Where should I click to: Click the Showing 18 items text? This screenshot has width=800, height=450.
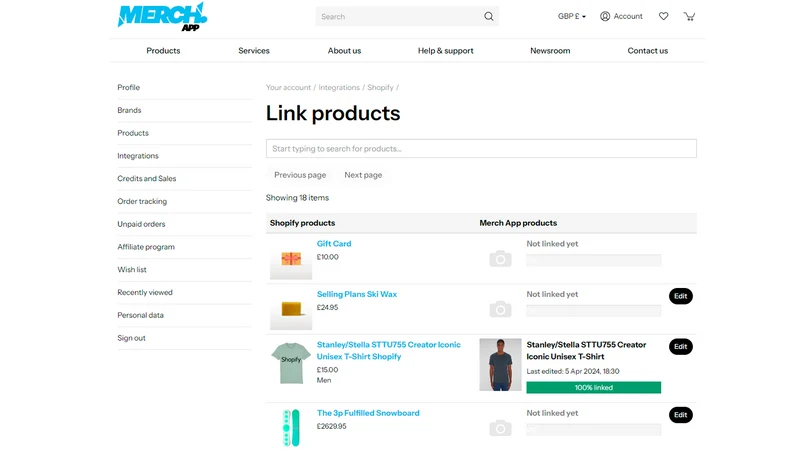[x=297, y=198]
